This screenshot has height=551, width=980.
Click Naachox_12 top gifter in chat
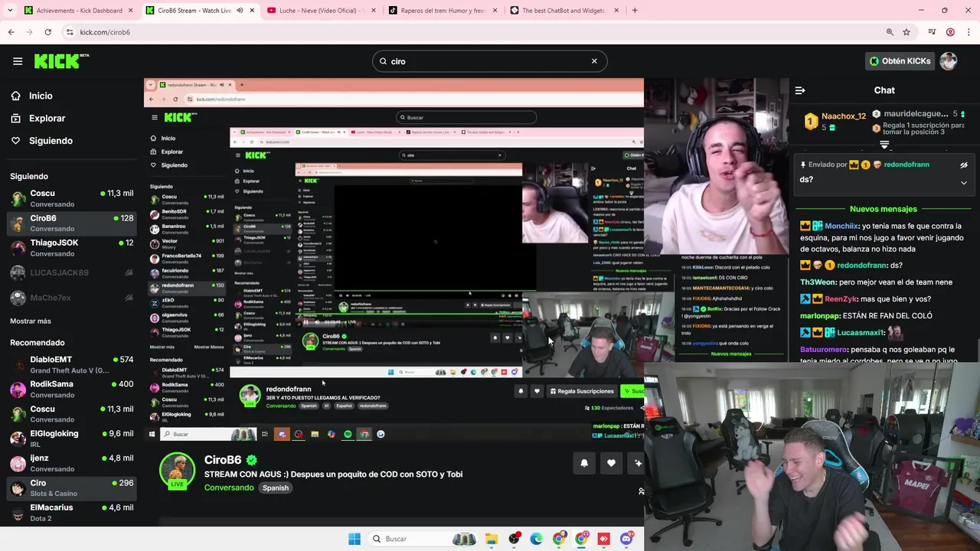tap(844, 116)
